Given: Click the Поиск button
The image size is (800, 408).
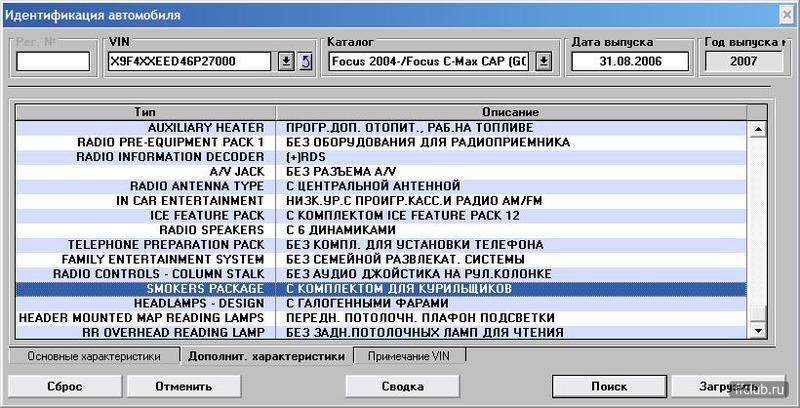Looking at the screenshot, I should pos(609,386).
